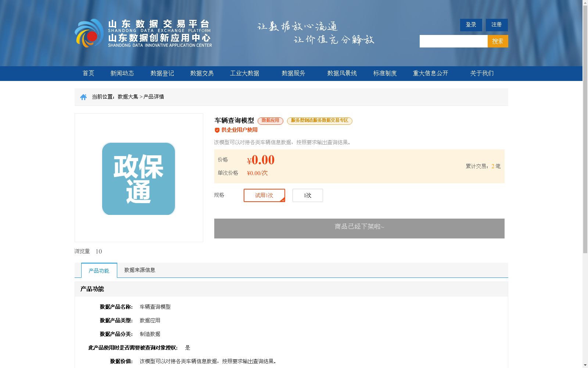The image size is (588, 368).
Task: Click the 政保通 product image
Action: [139, 178]
